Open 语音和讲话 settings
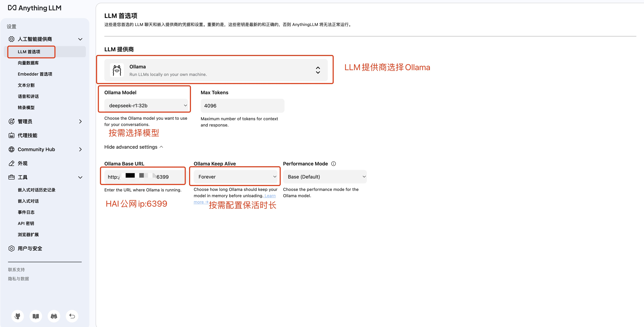644x327 pixels. click(x=28, y=96)
